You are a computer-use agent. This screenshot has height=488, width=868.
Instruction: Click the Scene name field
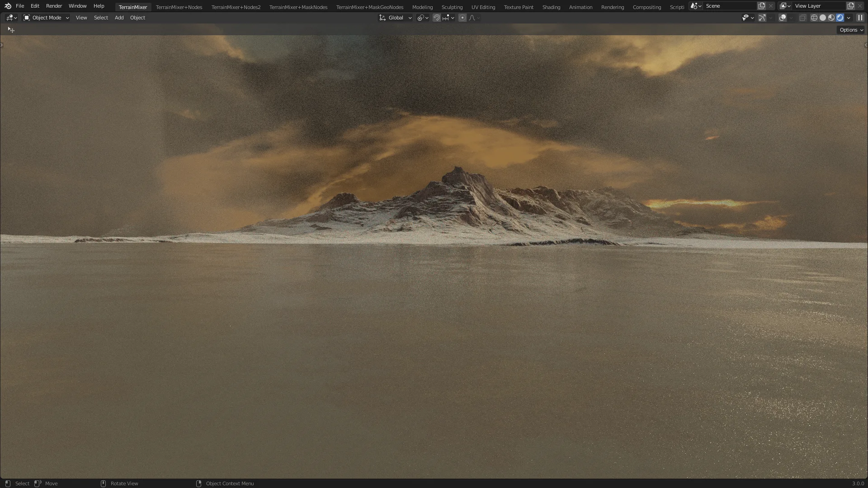pos(730,6)
